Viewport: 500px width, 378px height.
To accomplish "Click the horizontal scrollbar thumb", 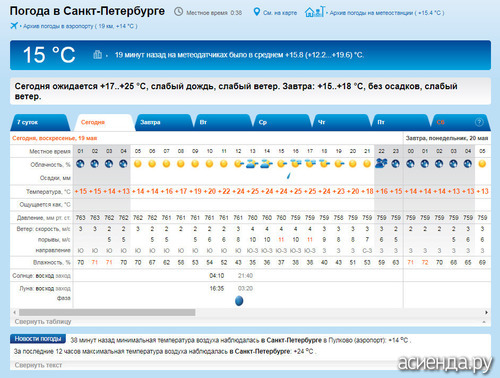I will (x=107, y=312).
